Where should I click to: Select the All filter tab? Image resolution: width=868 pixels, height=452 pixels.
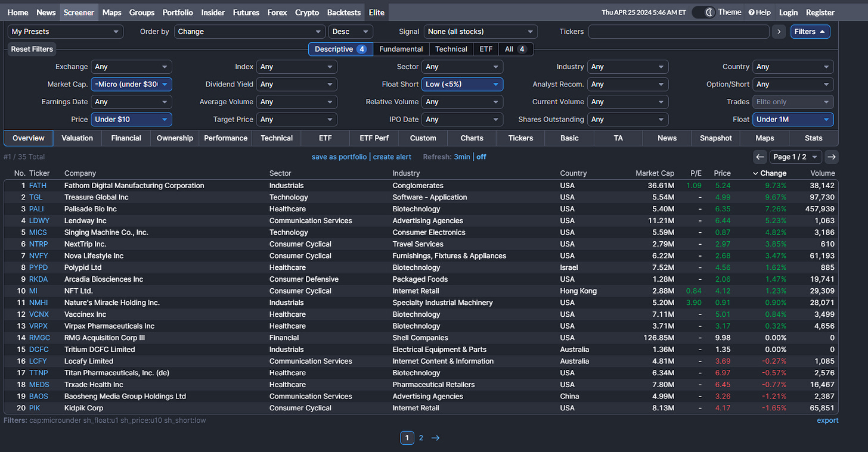click(515, 49)
